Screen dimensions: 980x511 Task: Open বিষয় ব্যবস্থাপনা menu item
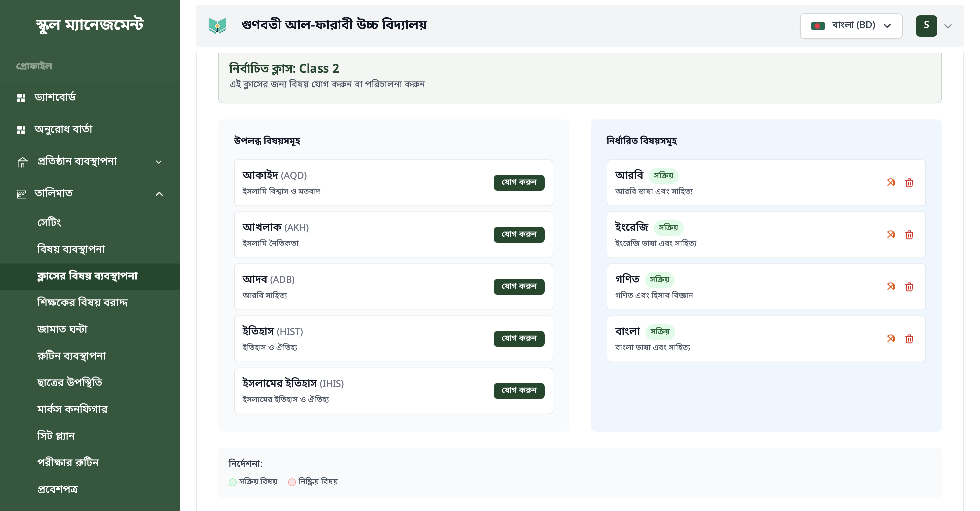point(90,249)
